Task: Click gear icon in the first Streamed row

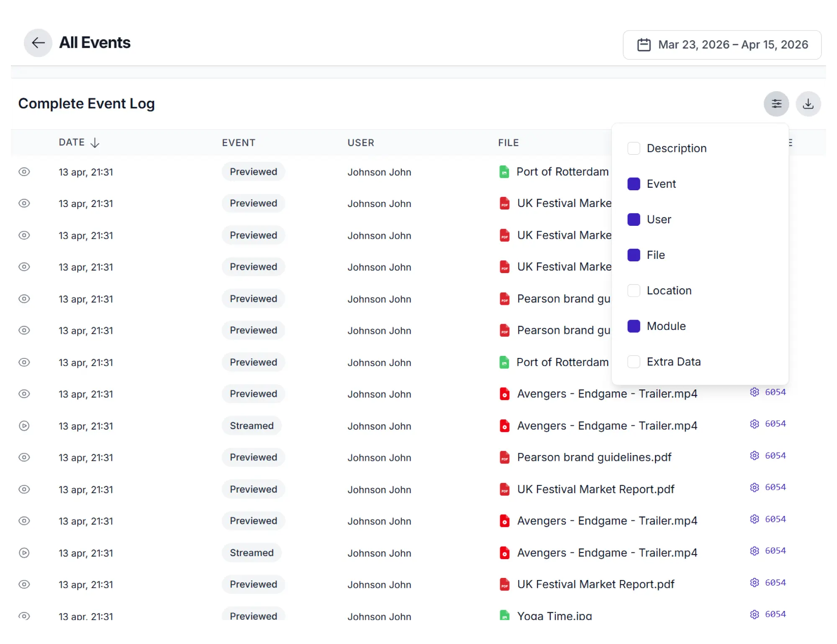Action: point(755,424)
